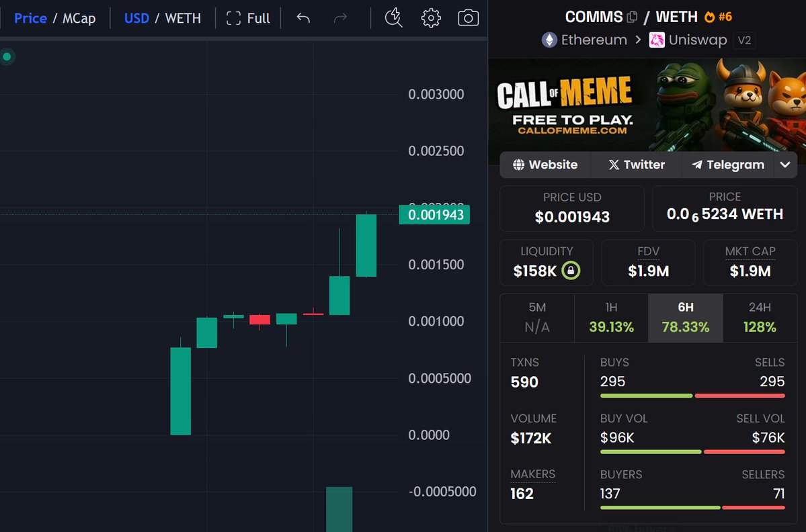806x532 pixels.
Task: Click the globe icon on Website button
Action: point(519,165)
